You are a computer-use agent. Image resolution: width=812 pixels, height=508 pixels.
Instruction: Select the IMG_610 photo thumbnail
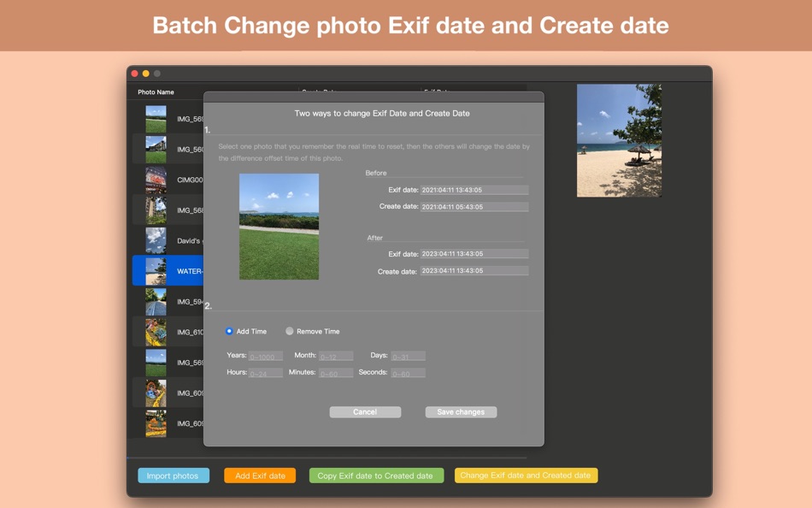click(156, 331)
